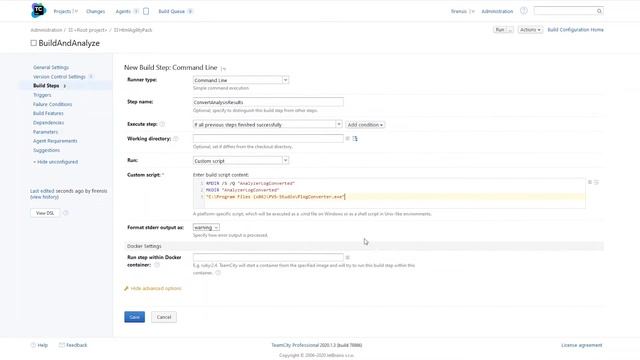The width and height of the screenshot is (640, 360).
Task: Insert parameter reference in custom script
Action: (x=590, y=182)
